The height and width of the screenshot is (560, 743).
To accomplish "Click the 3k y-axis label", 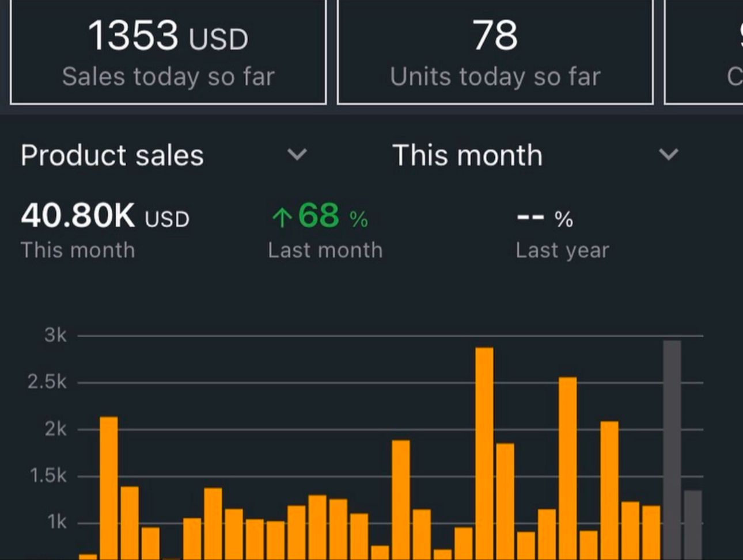I will click(x=55, y=335).
